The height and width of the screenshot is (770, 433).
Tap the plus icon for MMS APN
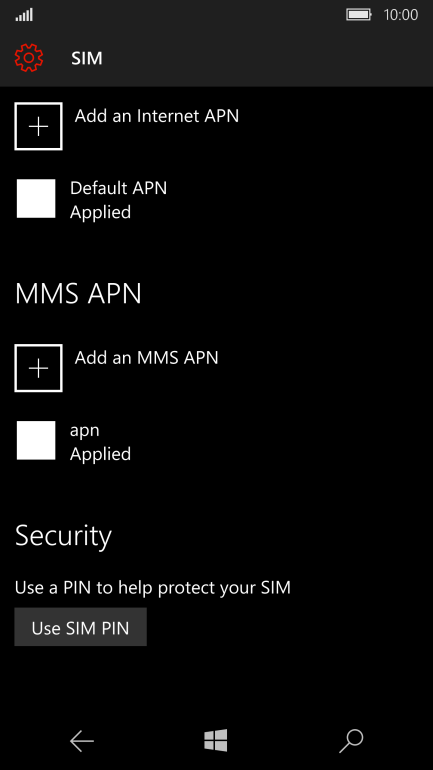pyautogui.click(x=38, y=368)
